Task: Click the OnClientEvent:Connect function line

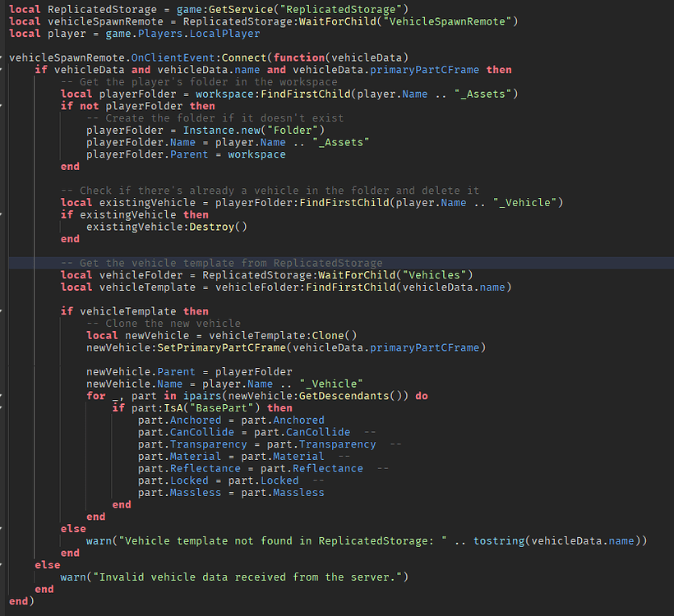Action: 164,57
